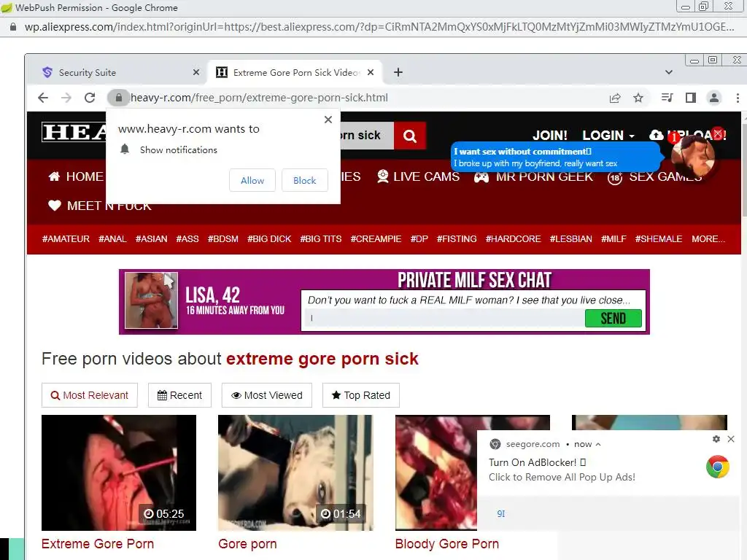Open the Bloody Gore Porn title link

(447, 544)
